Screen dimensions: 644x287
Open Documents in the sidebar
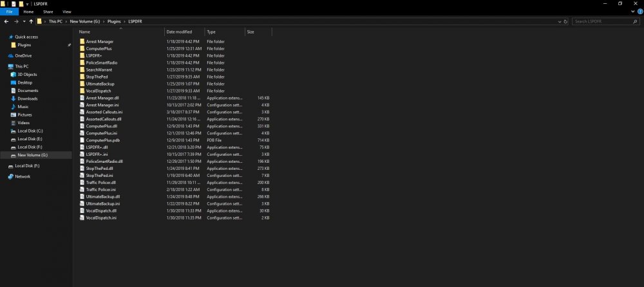[28, 91]
